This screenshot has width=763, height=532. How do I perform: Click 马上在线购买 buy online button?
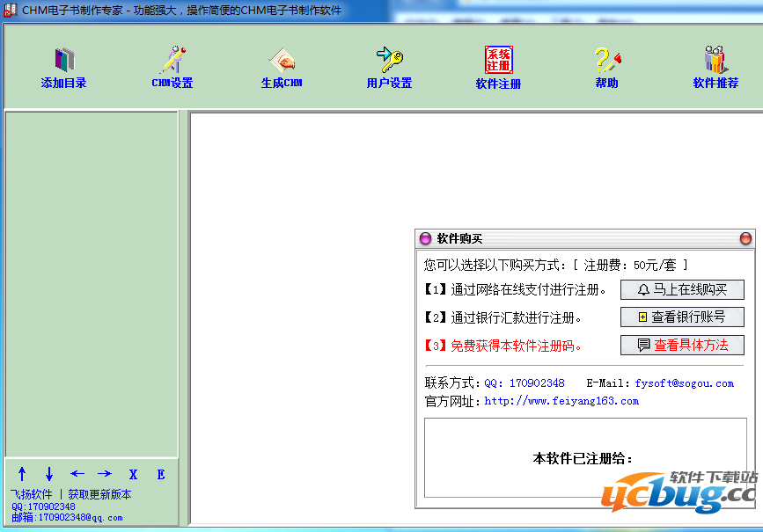pyautogui.click(x=682, y=290)
